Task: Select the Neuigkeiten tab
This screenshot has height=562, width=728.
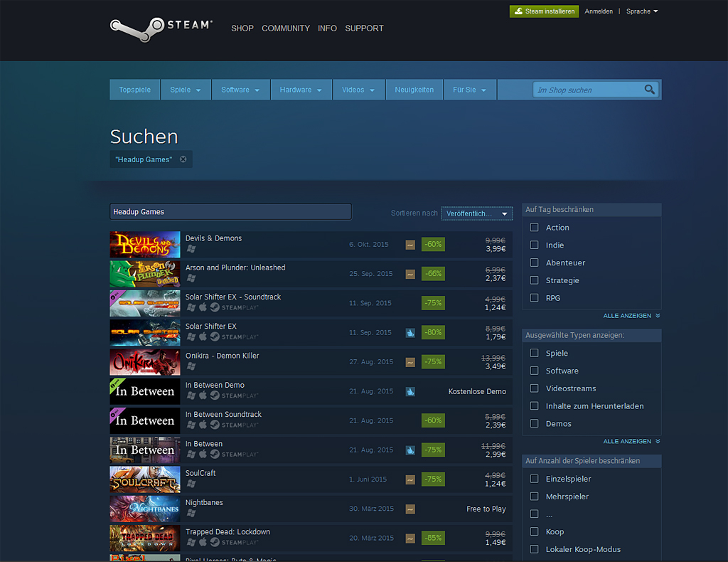Action: pos(414,90)
